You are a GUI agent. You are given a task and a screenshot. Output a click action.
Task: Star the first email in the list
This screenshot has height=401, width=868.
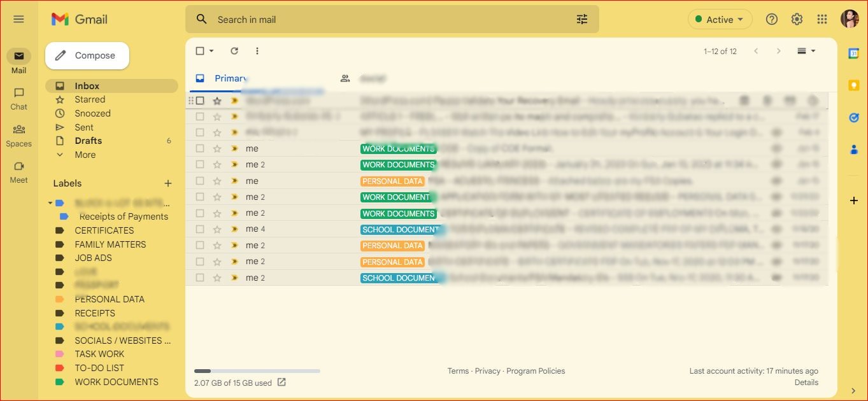click(217, 101)
